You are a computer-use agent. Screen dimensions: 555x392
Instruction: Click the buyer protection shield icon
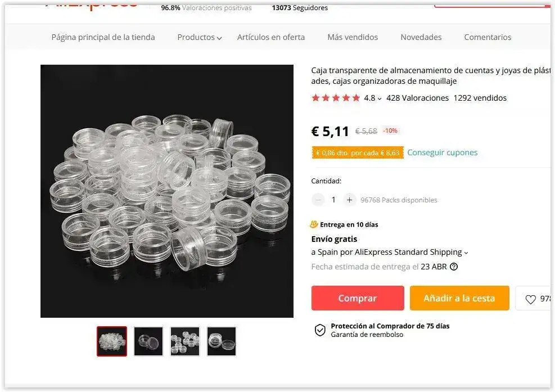pos(320,330)
